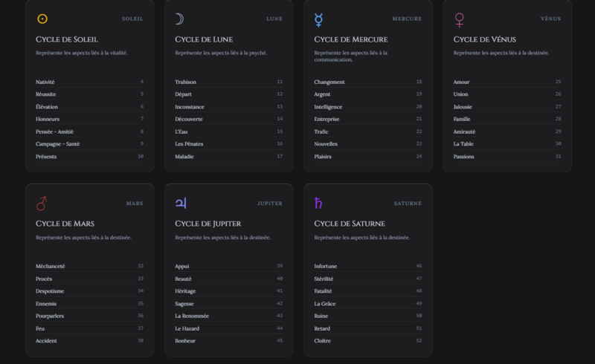Select the Nativité entry numbered 4
This screenshot has height=364, width=595.
pyautogui.click(x=89, y=82)
